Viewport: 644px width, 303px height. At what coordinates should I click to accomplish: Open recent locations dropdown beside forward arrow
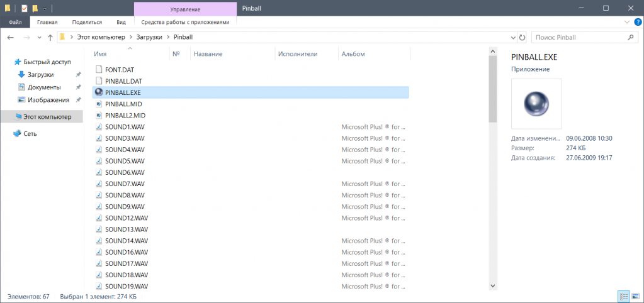[x=39, y=38]
